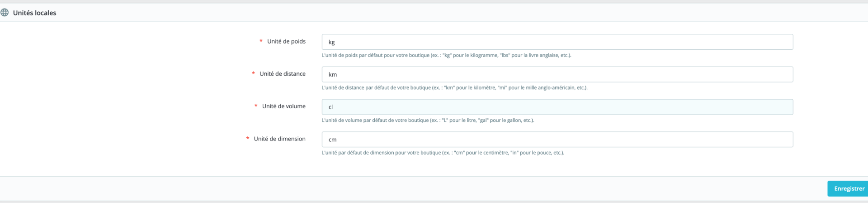Select the Unité de volume text box
Viewport: 868px width, 203px height.
pyautogui.click(x=557, y=107)
